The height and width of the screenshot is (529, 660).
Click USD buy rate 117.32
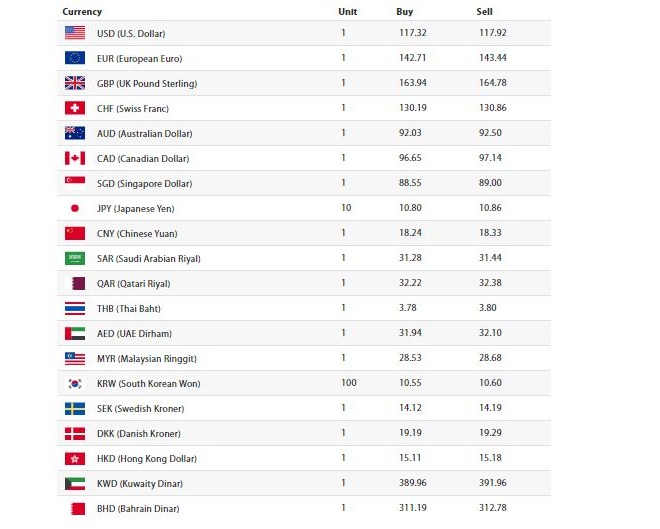(412, 33)
